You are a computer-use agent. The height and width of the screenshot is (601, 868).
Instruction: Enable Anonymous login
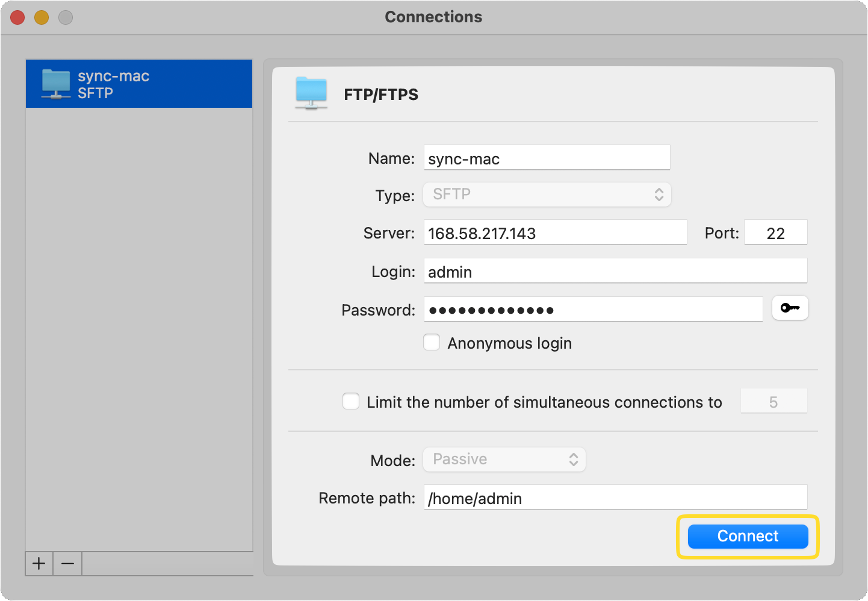click(432, 342)
